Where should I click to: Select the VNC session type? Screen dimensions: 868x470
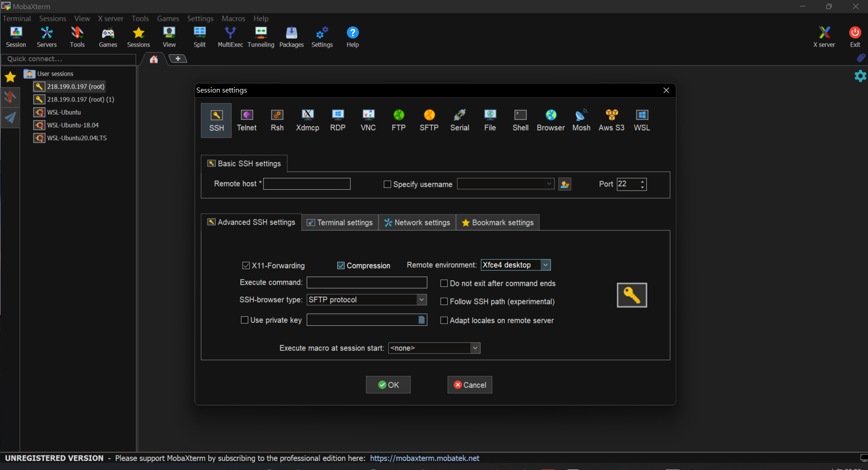pos(368,120)
